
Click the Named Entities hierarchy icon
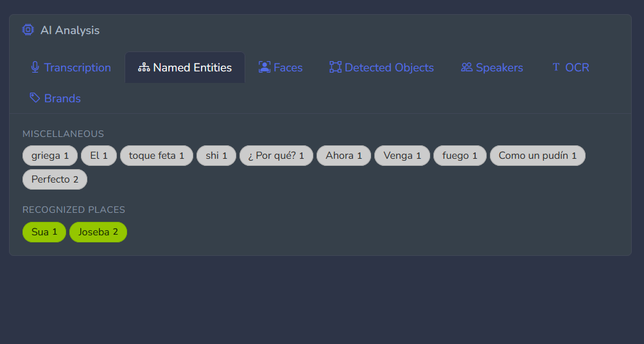point(144,68)
